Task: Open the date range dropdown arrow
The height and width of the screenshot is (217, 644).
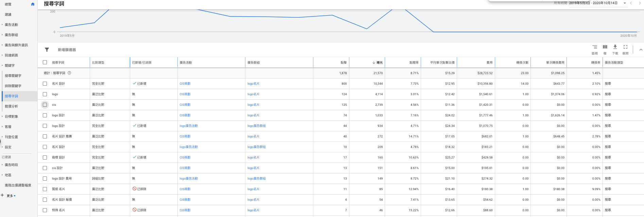Action: (625, 3)
